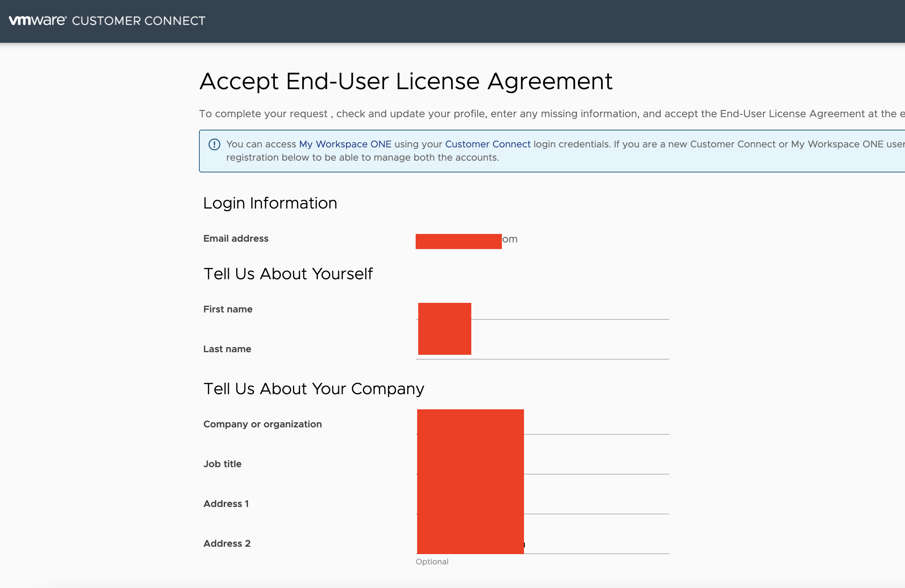Click the Company or organization label
Viewport: 905px width, 588px height.
coord(262,424)
